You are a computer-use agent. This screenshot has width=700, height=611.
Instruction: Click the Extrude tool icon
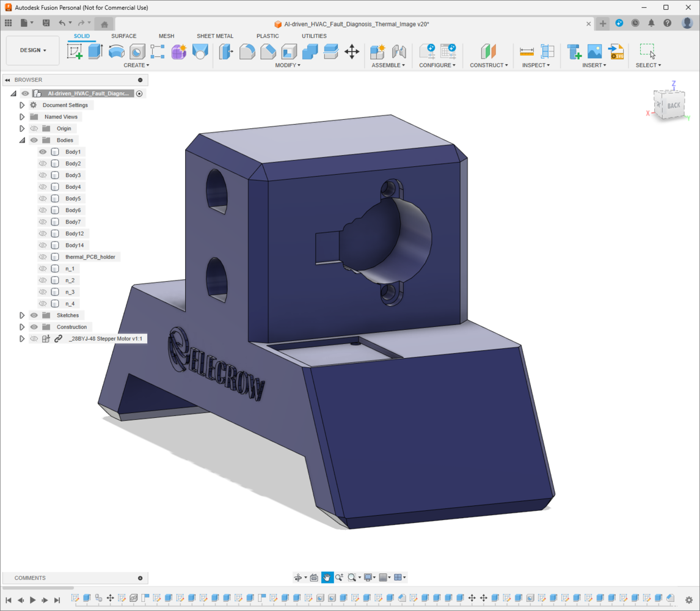click(95, 51)
